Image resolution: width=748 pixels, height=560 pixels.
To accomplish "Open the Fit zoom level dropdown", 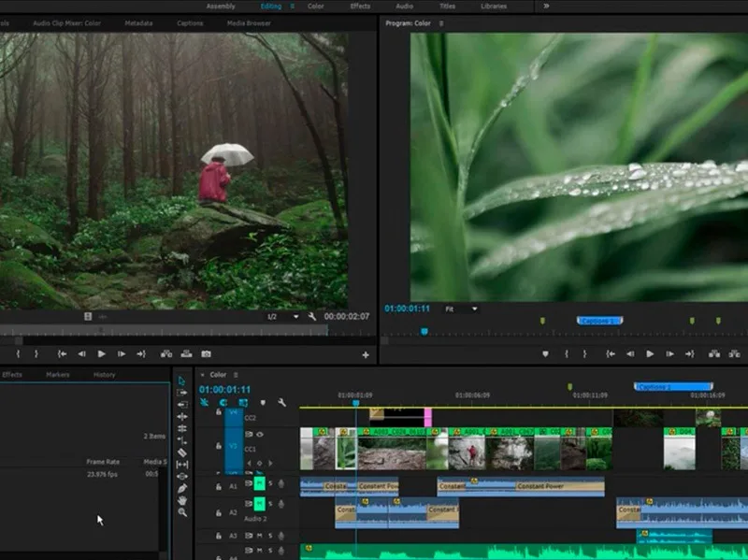I will [461, 309].
